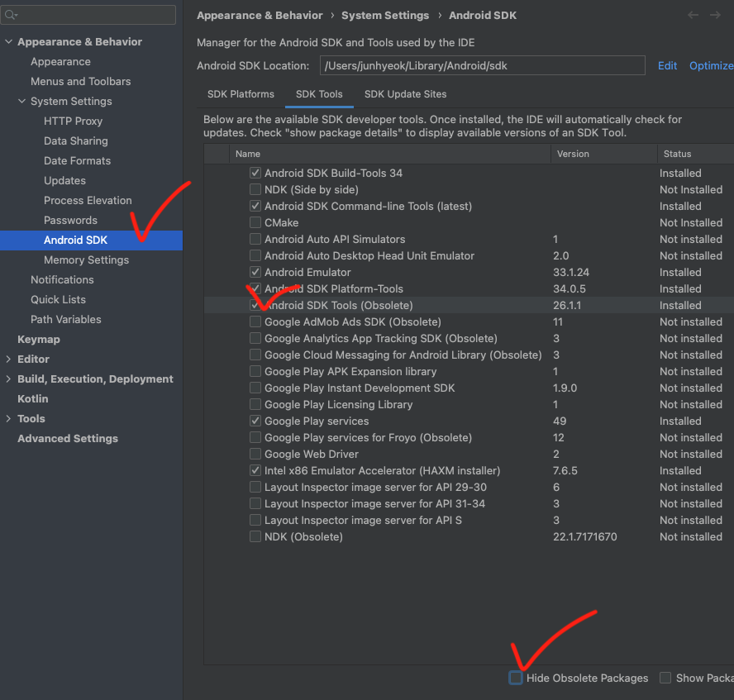Check the NDK (Obsolete) checkbox

point(255,536)
